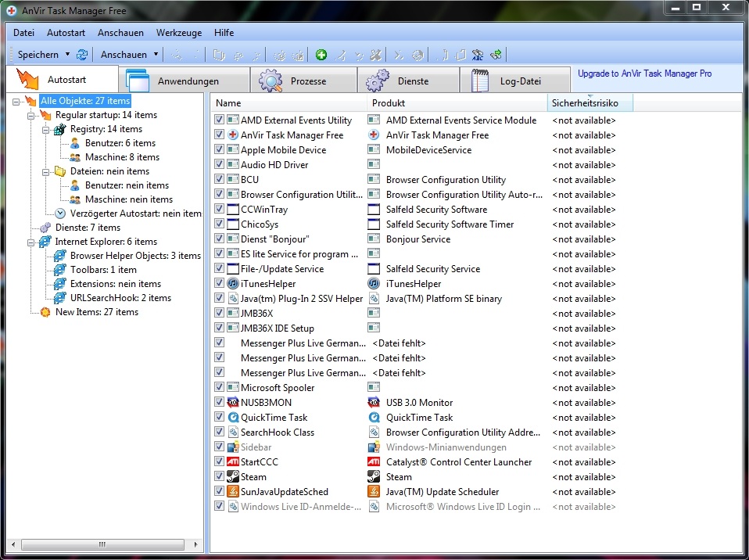Open the Werkzeuge menu
The height and width of the screenshot is (560, 749).
(x=179, y=33)
